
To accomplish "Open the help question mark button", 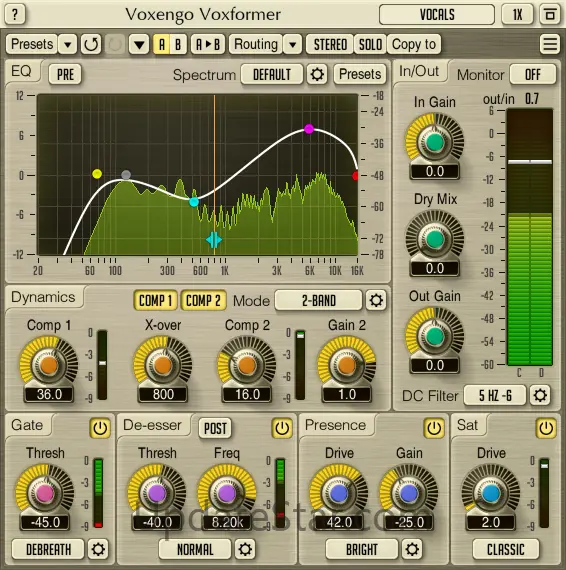I will pyautogui.click(x=15, y=15).
